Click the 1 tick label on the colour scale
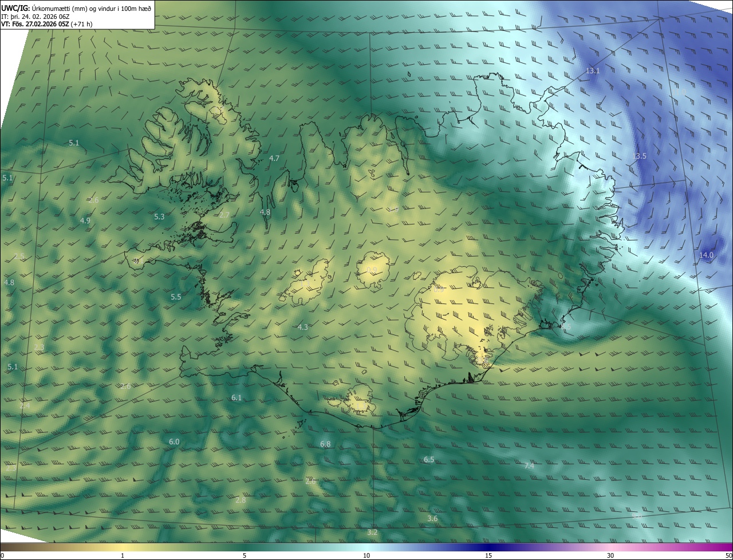The image size is (733, 560). 123,555
